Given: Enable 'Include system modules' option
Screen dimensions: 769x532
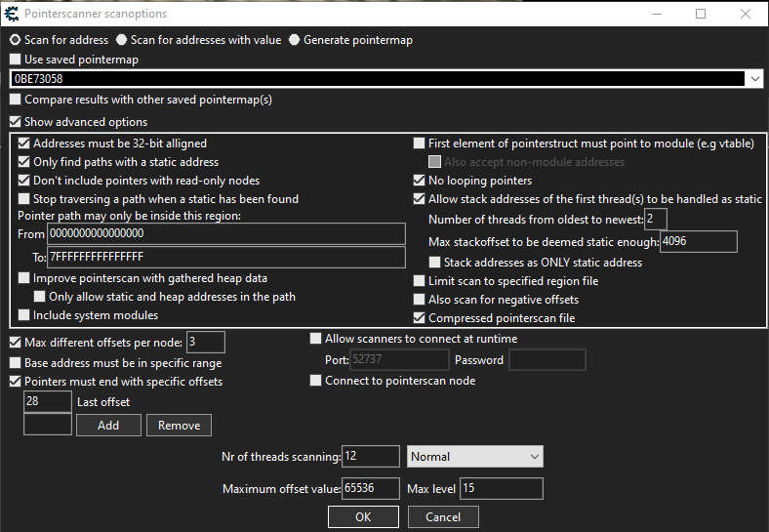Looking at the screenshot, I should pos(24,315).
